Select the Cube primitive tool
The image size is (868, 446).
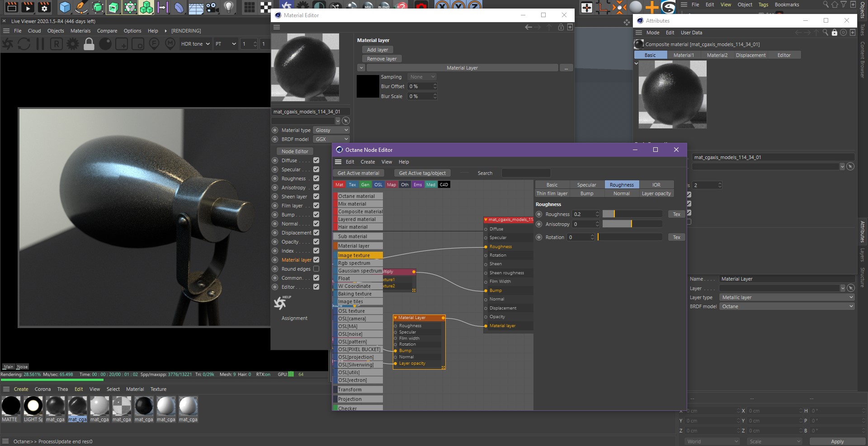click(65, 7)
